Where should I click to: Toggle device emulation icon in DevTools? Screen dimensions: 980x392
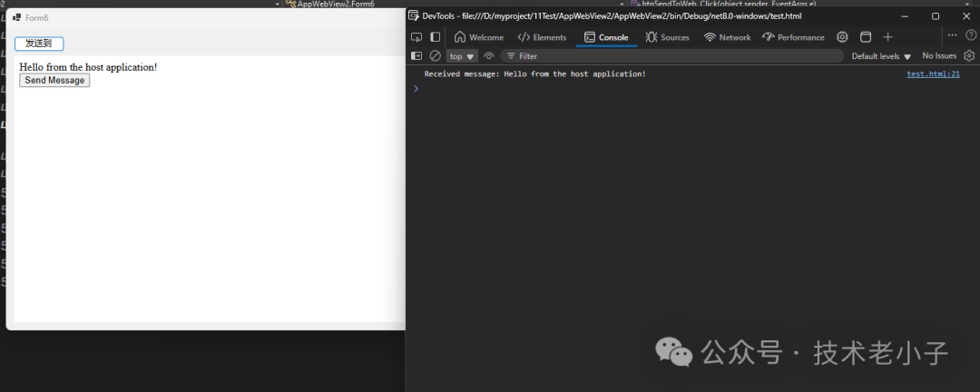436,37
